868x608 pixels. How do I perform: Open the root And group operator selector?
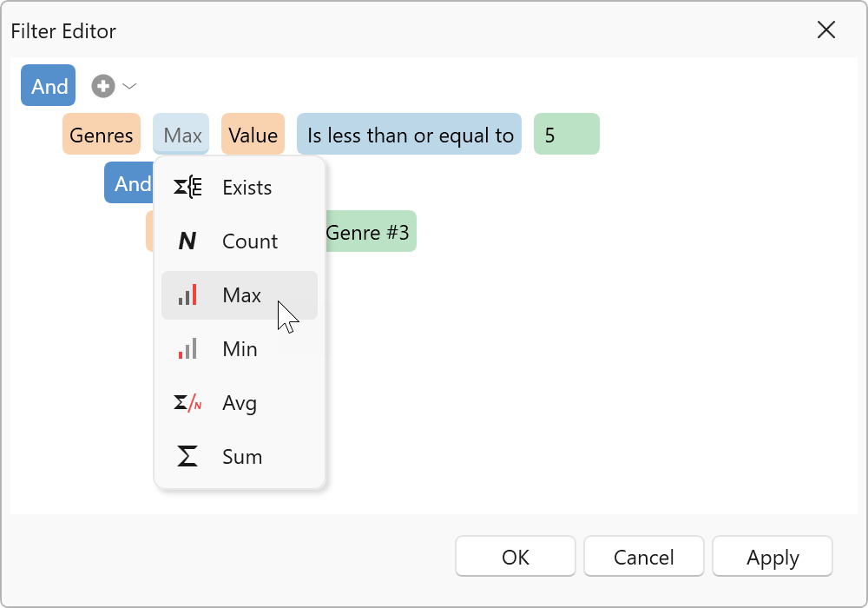[x=48, y=85]
